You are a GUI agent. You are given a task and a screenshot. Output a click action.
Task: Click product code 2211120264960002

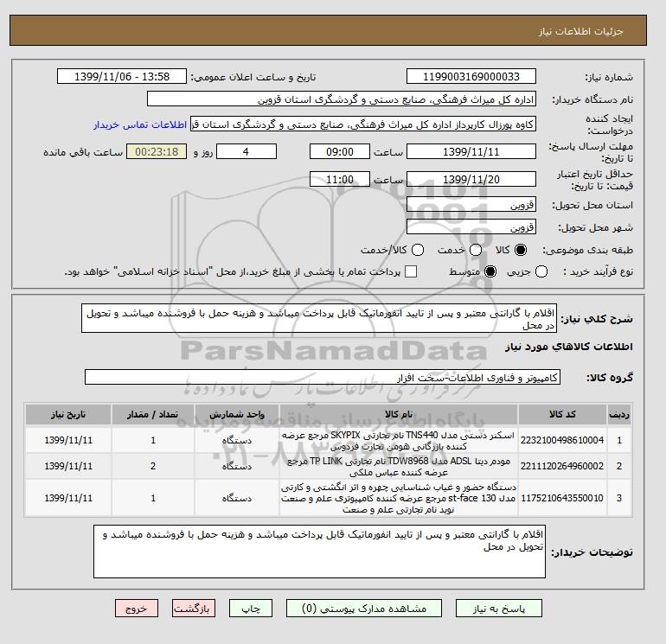562,466
